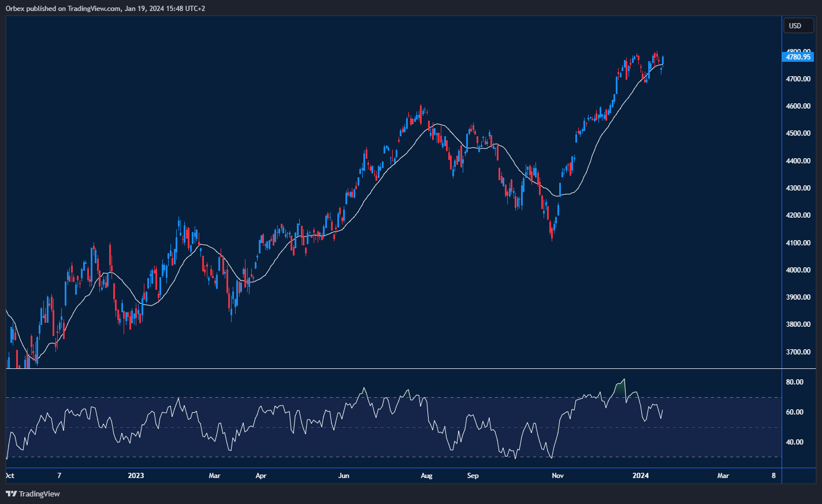This screenshot has height=504, width=822.
Task: Click the Apr label on the time axis
Action: [x=261, y=476]
